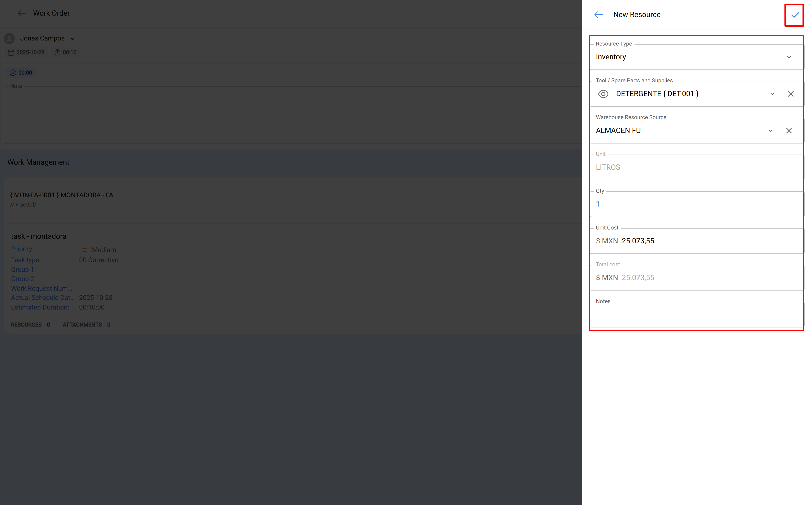This screenshot has height=505, width=812.
Task: Clear DETERGENTE selection with X icon
Action: [x=791, y=94]
